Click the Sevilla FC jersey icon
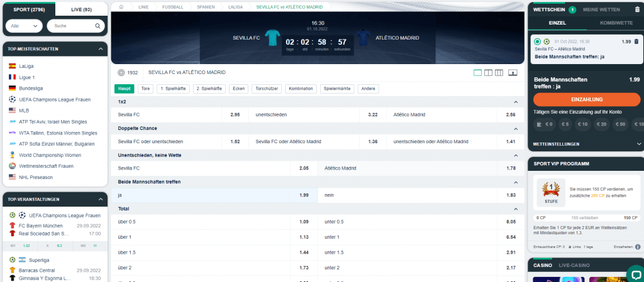 tap(272, 37)
